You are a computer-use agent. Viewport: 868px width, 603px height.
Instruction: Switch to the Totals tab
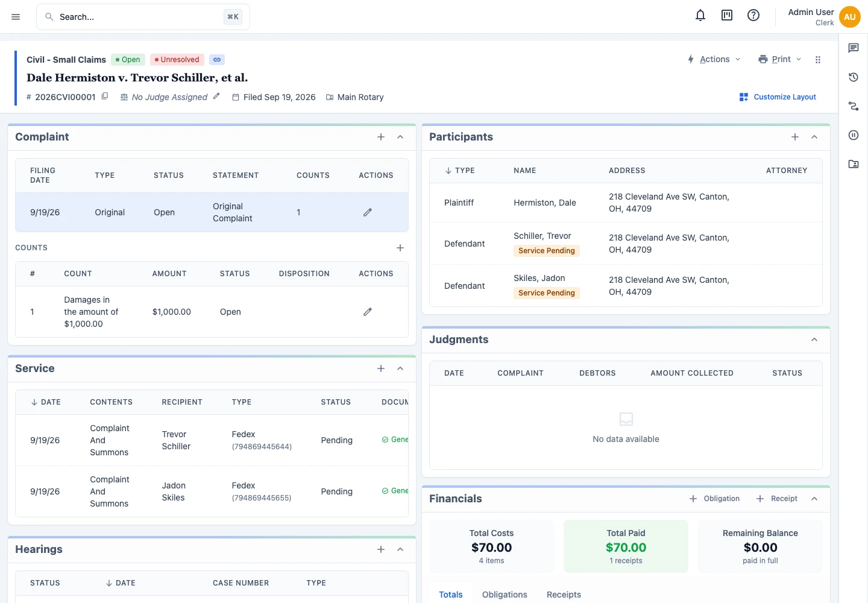click(x=451, y=595)
